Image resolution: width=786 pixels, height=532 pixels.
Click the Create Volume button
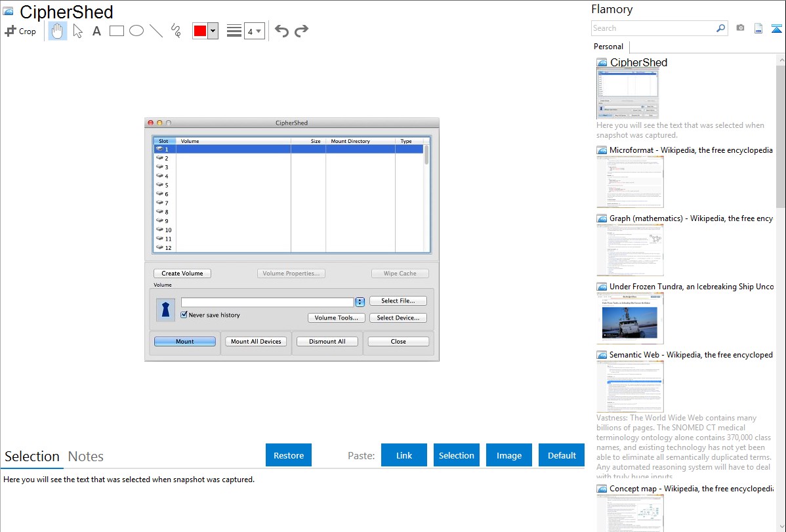[x=182, y=274]
